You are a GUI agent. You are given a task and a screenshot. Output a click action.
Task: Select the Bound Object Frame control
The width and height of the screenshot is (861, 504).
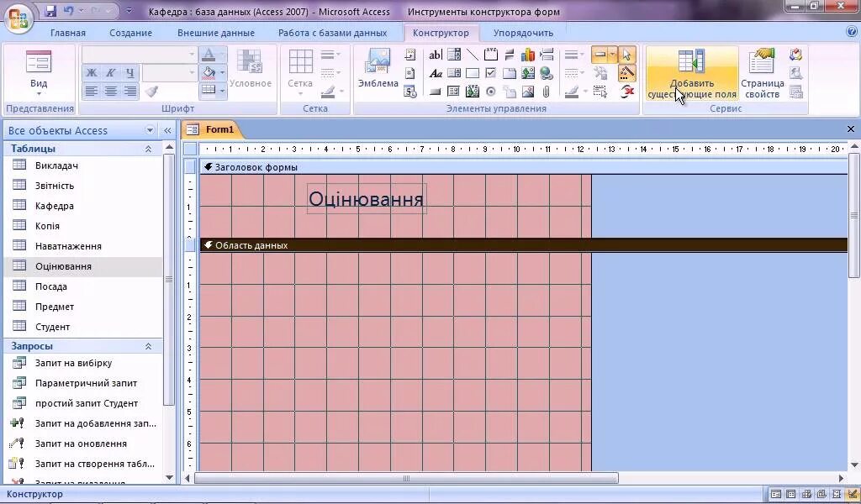[473, 92]
